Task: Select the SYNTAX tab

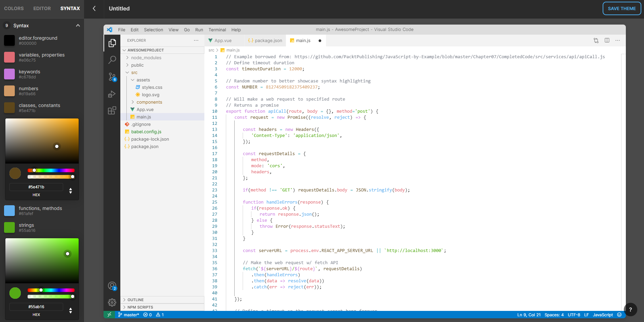Action: point(70,8)
